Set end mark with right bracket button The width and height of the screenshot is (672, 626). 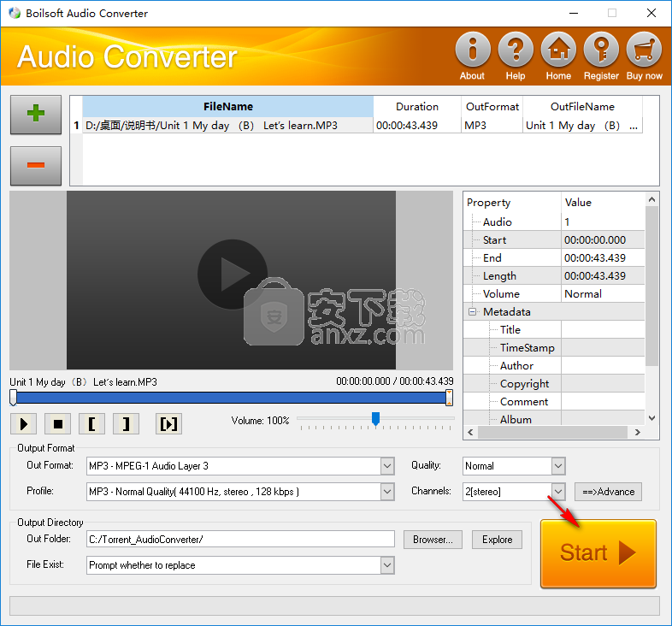coord(126,424)
